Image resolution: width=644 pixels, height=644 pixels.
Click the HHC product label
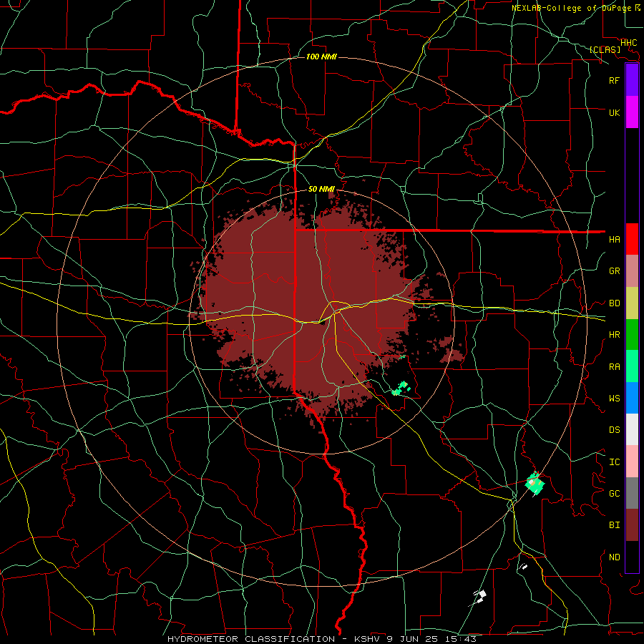coord(629,43)
